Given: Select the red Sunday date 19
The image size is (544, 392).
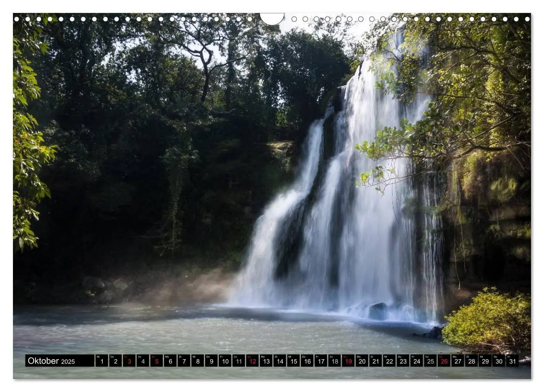Looking at the screenshot, I should click(x=348, y=361).
